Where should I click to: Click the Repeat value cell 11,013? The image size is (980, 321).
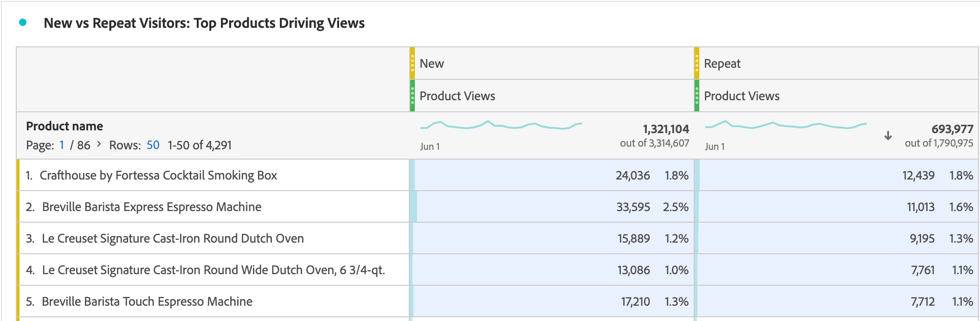tap(836, 206)
